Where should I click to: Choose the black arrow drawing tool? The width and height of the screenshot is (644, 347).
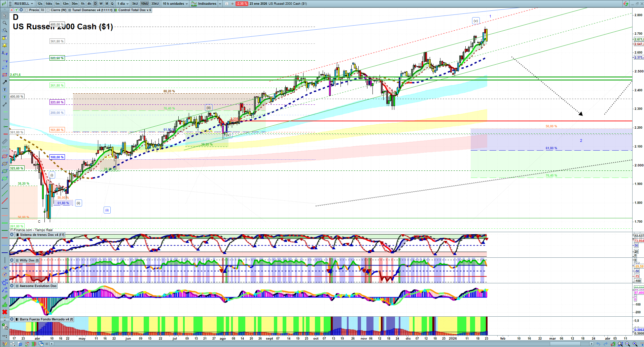click(5, 82)
